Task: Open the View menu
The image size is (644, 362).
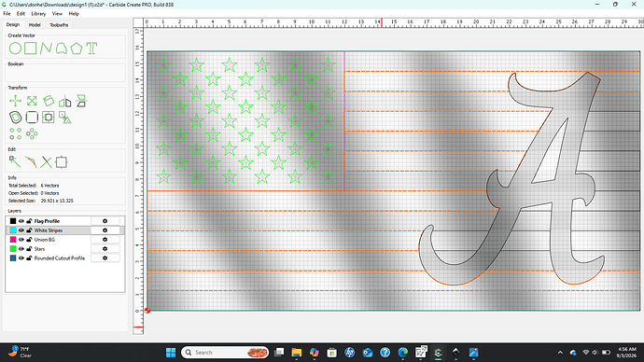Action: coord(57,14)
